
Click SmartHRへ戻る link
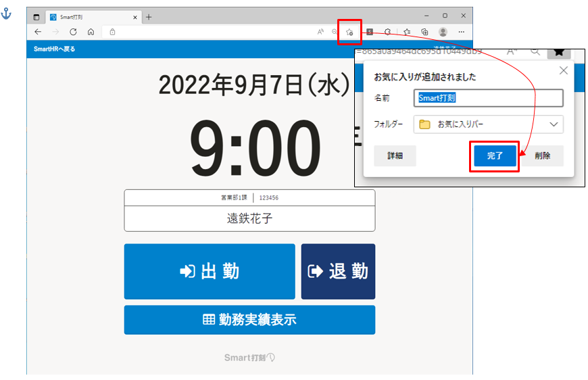point(54,49)
